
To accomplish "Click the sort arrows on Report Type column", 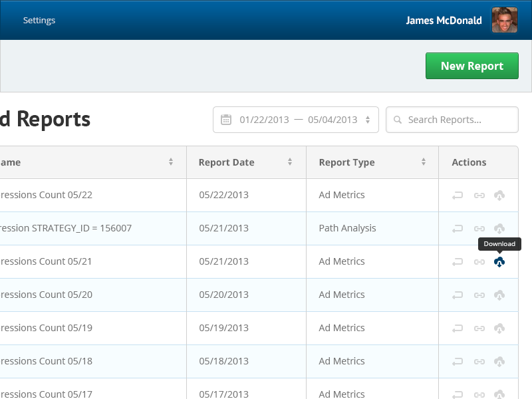I will 423,162.
